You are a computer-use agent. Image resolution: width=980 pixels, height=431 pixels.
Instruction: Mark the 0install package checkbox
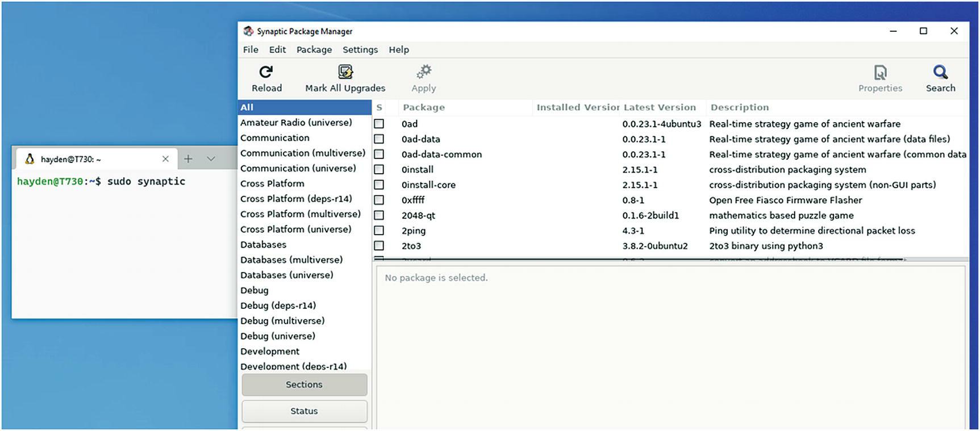[x=379, y=170]
